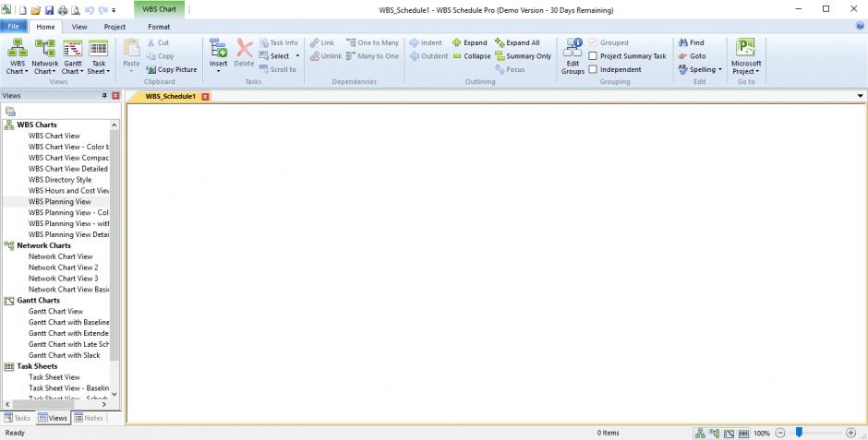The width and height of the screenshot is (868, 440).
Task: Click Expand All in Outlining
Action: (517, 42)
